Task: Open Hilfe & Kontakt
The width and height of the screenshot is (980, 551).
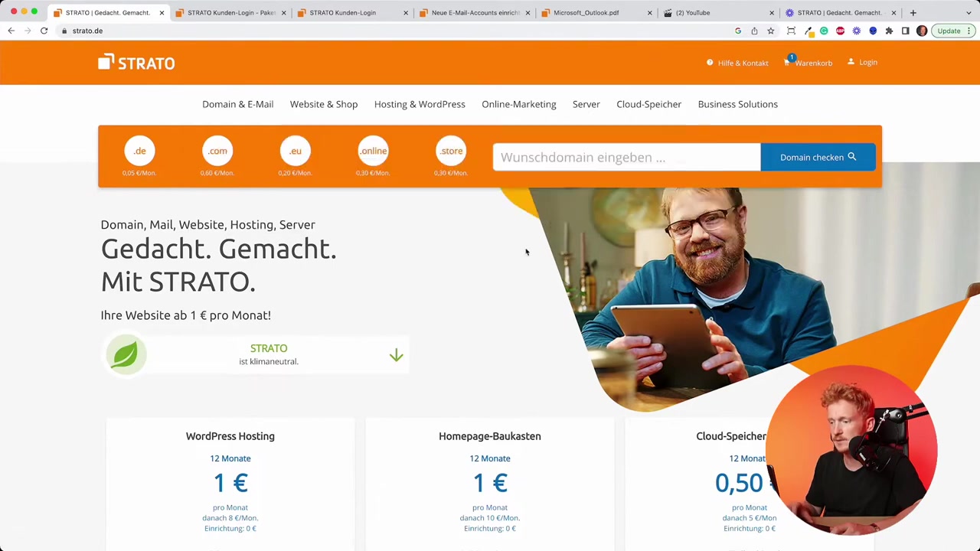Action: [737, 63]
